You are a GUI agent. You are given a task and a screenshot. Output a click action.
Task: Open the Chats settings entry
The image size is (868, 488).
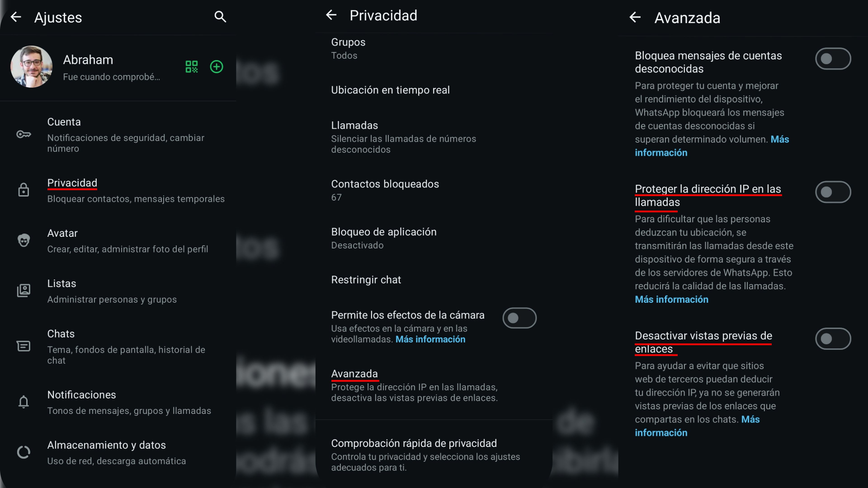pos(118,346)
